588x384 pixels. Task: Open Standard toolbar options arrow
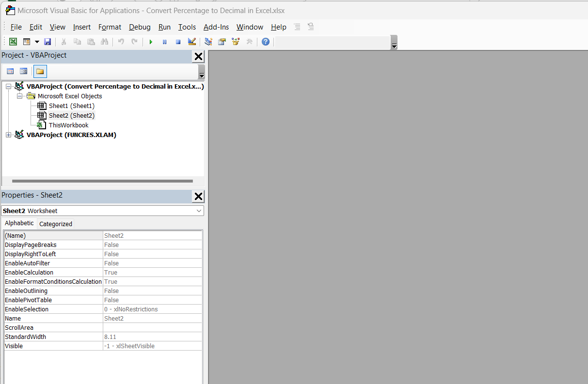394,43
